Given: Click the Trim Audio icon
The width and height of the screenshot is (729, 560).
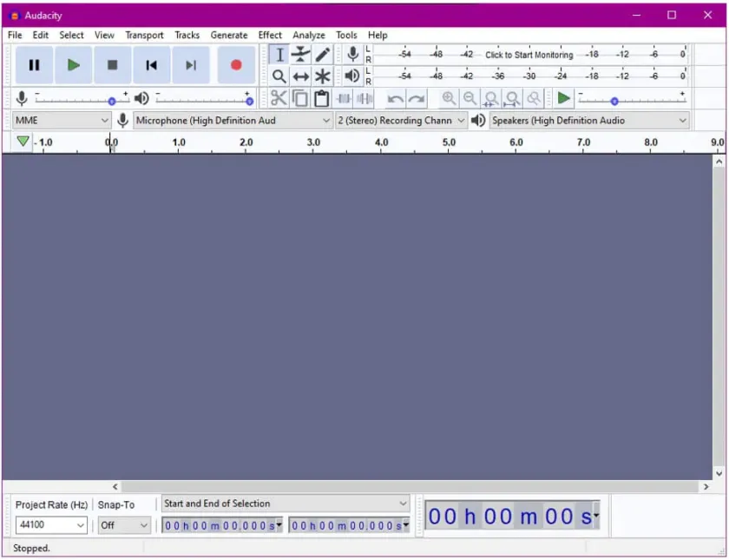Looking at the screenshot, I should click(x=342, y=97).
